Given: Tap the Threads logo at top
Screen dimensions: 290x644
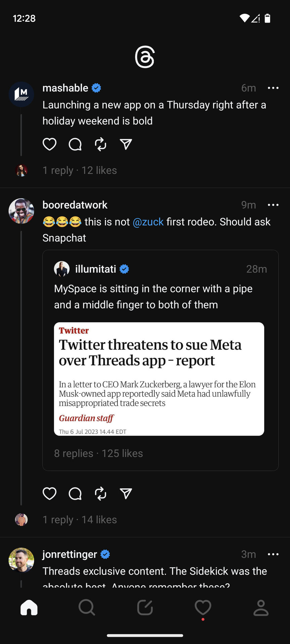Looking at the screenshot, I should 145,57.
